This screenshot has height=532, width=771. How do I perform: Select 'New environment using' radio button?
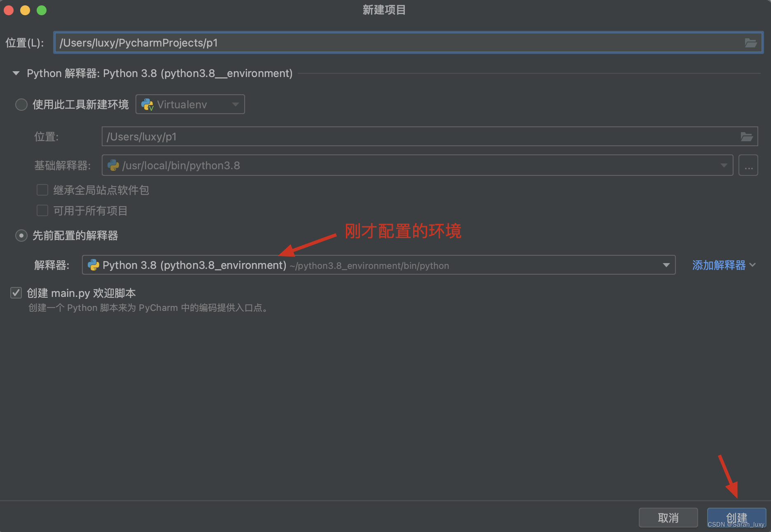tap(21, 105)
